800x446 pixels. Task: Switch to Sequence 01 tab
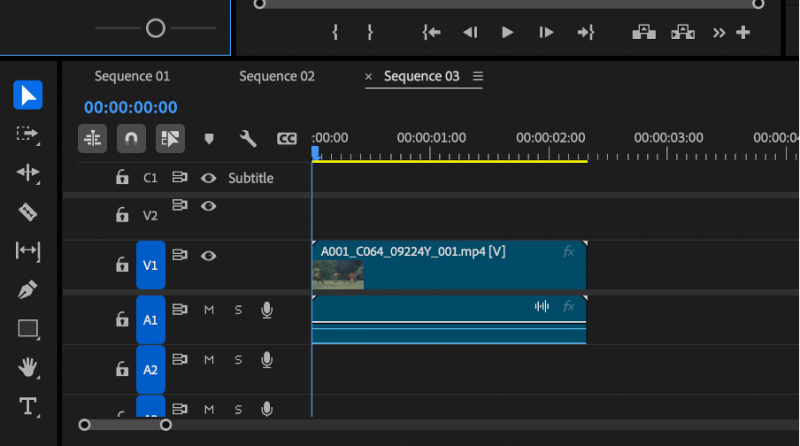click(x=132, y=76)
